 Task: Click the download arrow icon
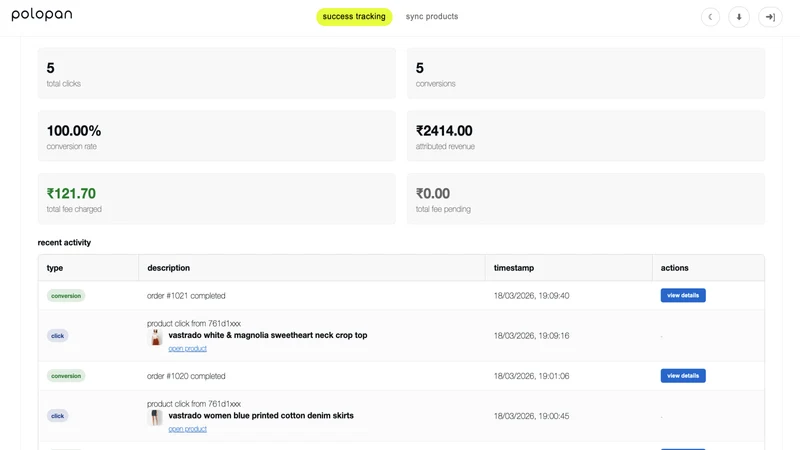(x=739, y=17)
